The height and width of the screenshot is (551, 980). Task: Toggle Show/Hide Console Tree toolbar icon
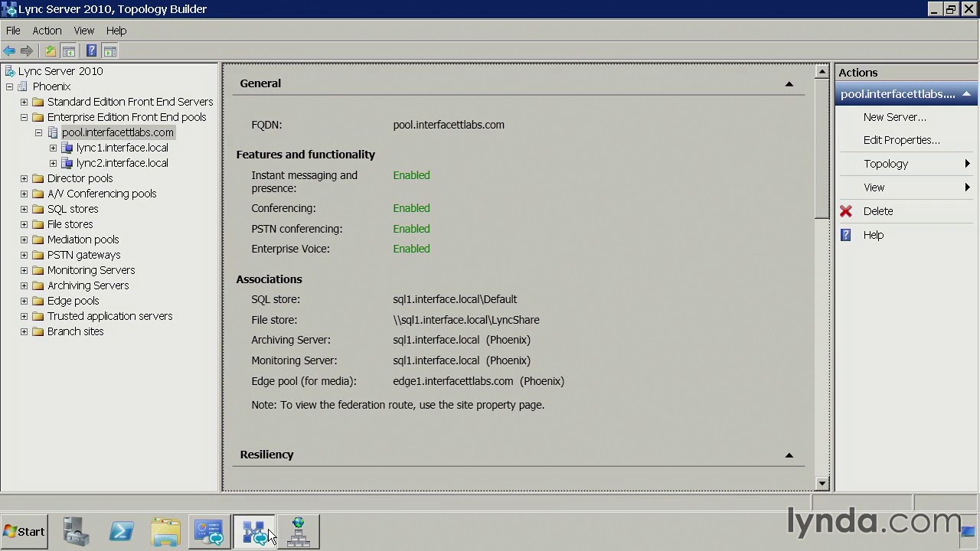click(x=69, y=51)
